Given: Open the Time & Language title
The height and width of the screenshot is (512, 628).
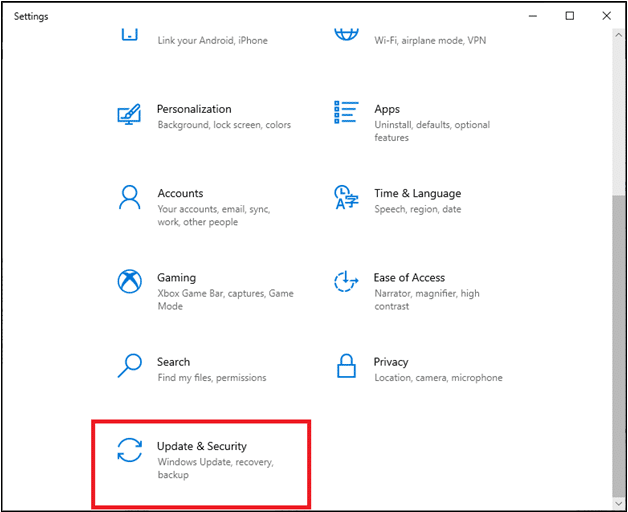Looking at the screenshot, I should coord(417,193).
